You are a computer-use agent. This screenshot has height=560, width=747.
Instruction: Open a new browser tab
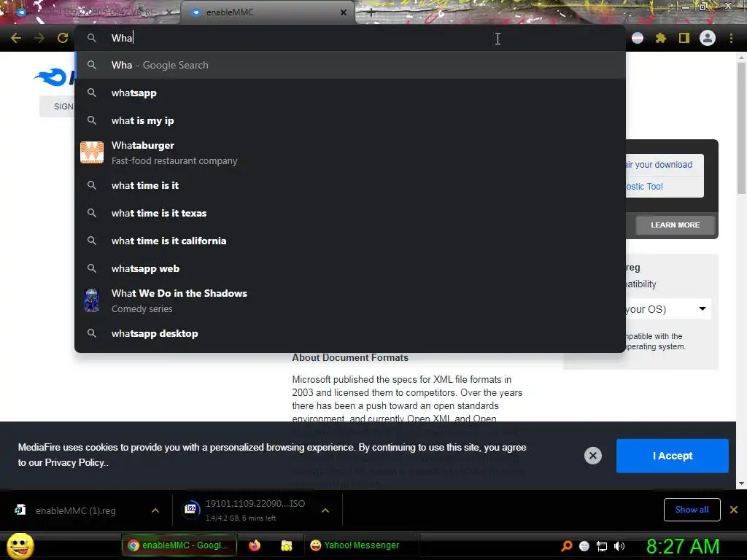coord(371,12)
